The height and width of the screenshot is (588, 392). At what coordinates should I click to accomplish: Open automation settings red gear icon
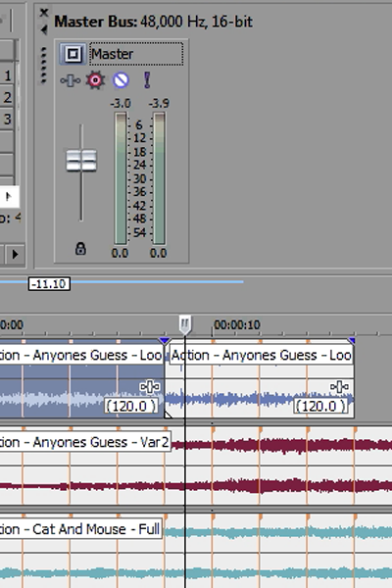pyautogui.click(x=95, y=80)
